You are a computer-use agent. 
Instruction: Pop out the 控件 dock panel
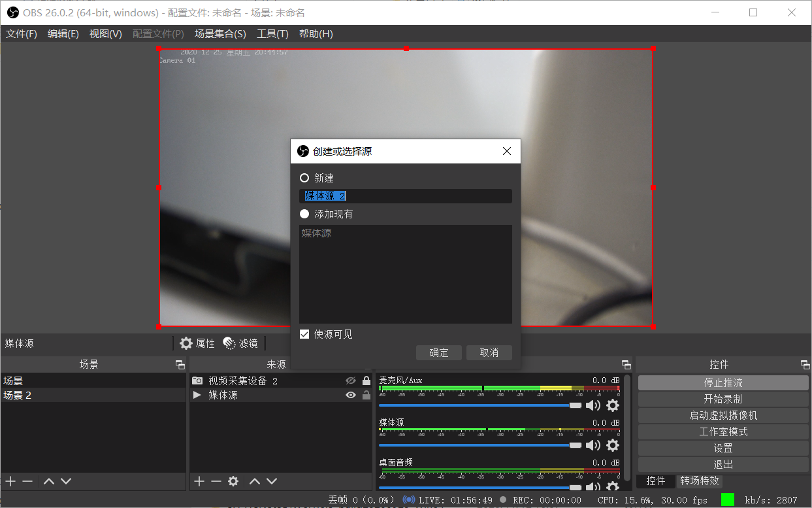coord(805,365)
